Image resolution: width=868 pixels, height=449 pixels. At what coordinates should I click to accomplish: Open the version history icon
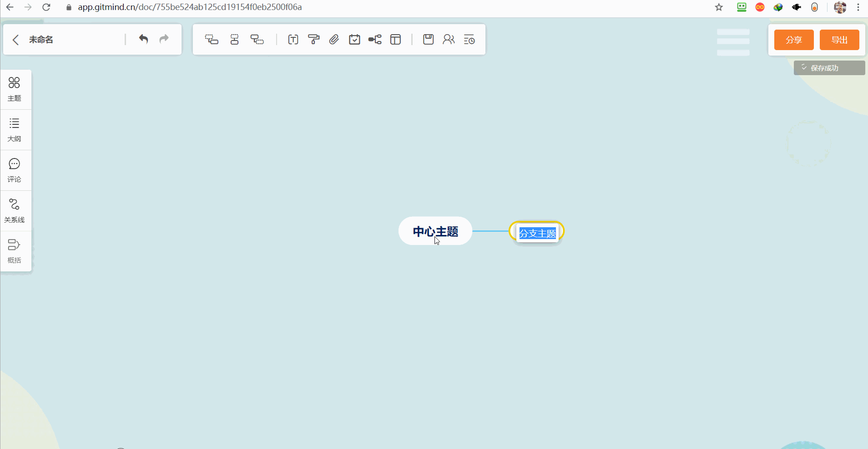tap(469, 40)
